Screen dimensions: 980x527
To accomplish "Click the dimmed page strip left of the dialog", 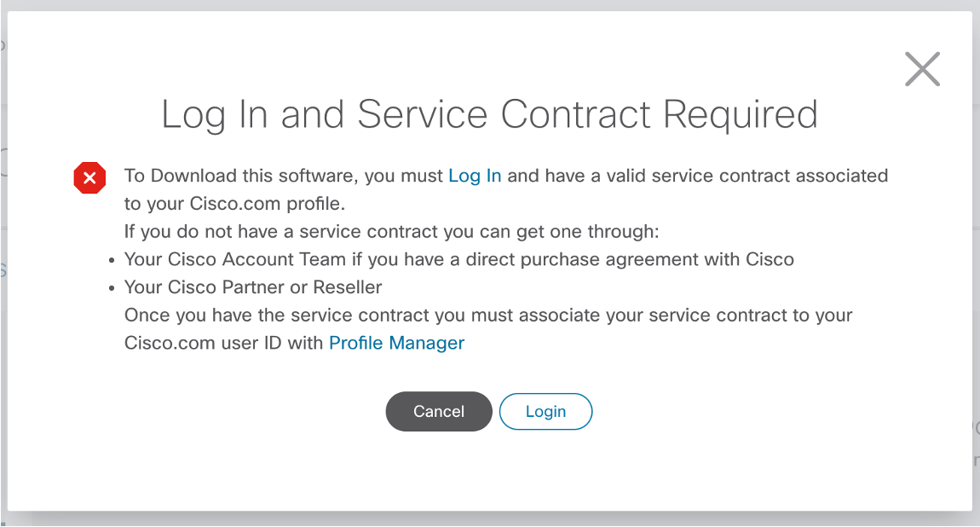I will (x=3, y=263).
